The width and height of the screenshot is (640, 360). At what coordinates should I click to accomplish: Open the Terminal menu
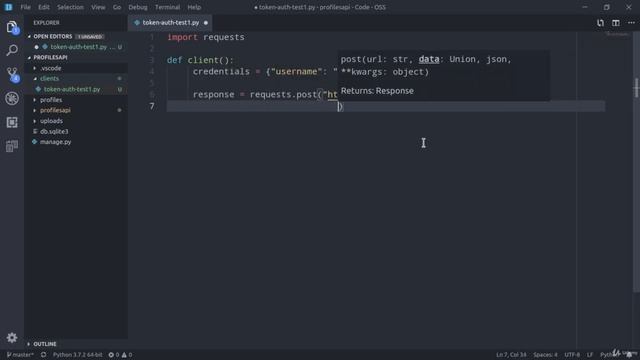167,7
